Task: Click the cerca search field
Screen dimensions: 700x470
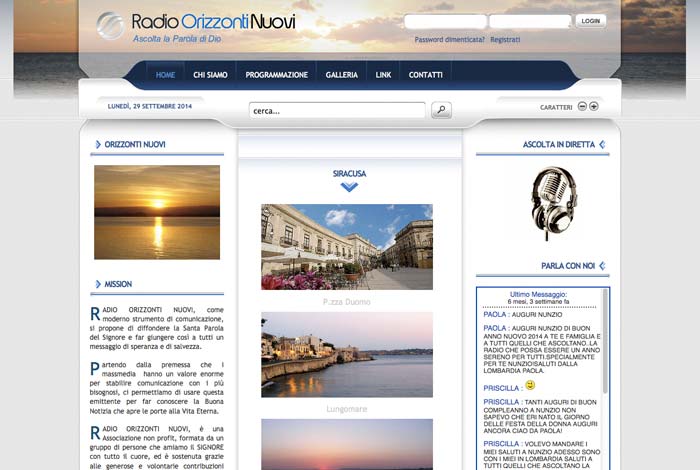Action: (x=337, y=110)
